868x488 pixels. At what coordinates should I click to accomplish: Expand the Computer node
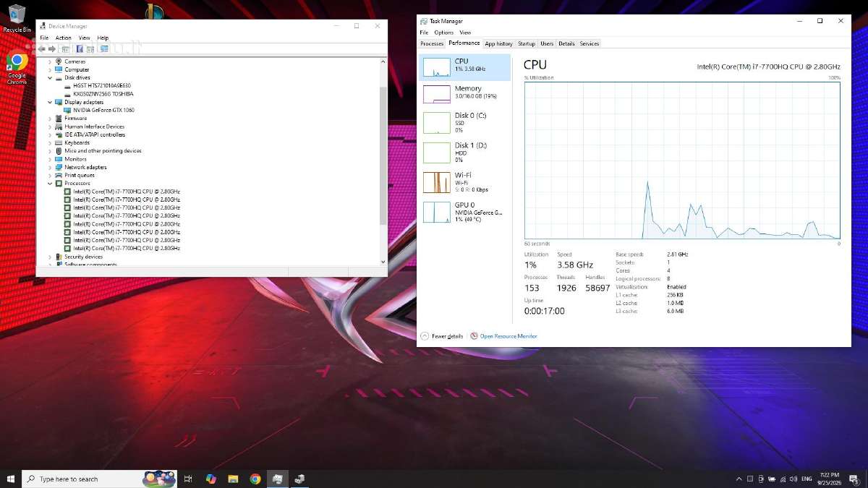50,69
